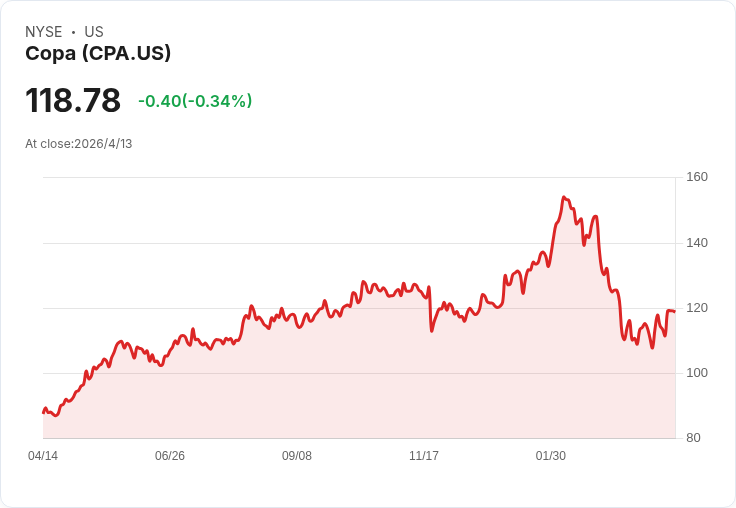Image resolution: width=736 pixels, height=508 pixels.
Task: Select the 01/30 date on the x-axis
Action: pos(551,456)
